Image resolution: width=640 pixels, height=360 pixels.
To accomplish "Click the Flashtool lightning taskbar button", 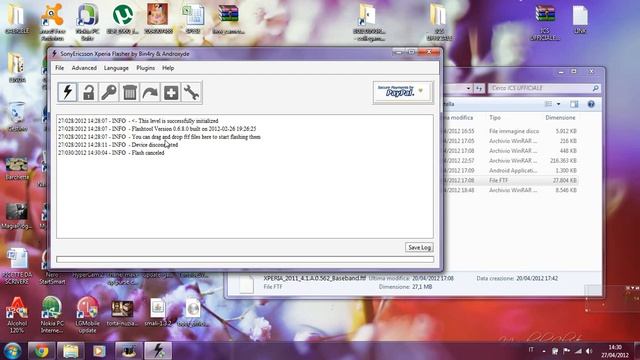I will tap(158, 351).
